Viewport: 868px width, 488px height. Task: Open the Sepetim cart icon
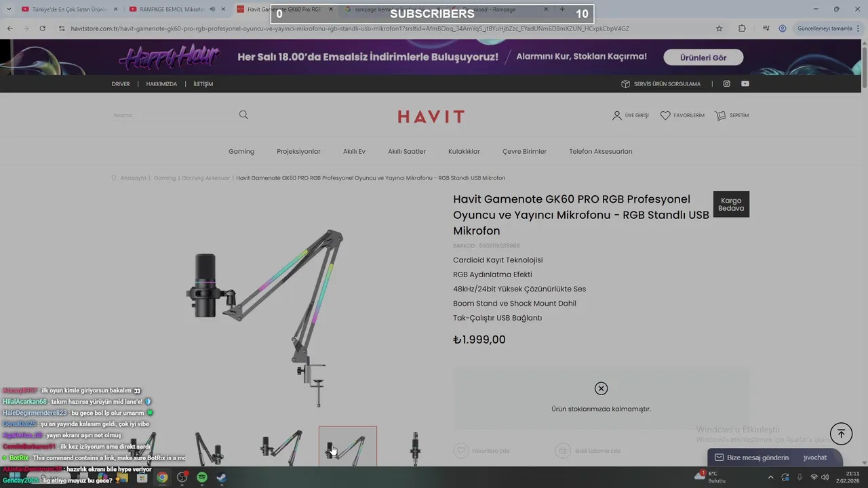pyautogui.click(x=720, y=115)
